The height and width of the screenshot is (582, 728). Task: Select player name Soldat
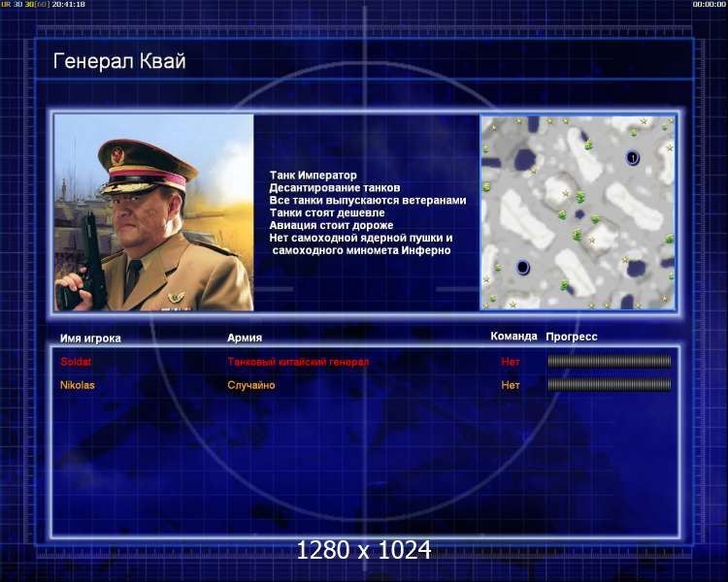(x=76, y=362)
